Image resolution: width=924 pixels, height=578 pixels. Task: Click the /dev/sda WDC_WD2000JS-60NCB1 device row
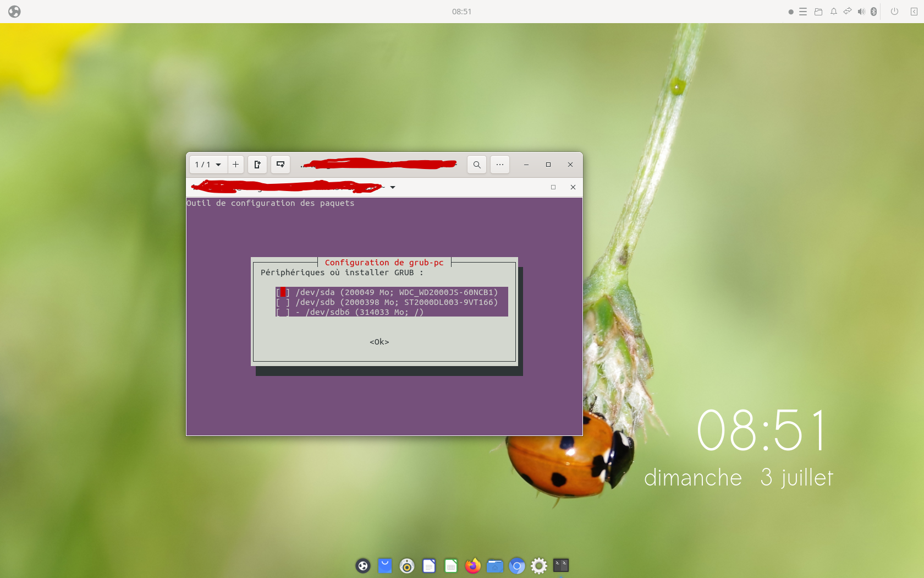(392, 292)
